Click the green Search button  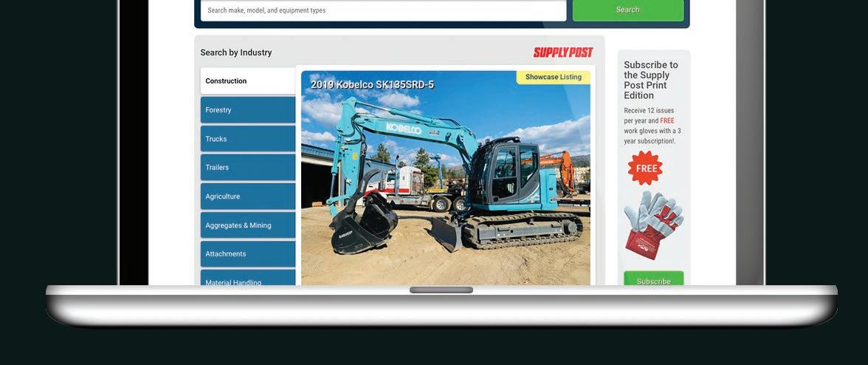[627, 10]
